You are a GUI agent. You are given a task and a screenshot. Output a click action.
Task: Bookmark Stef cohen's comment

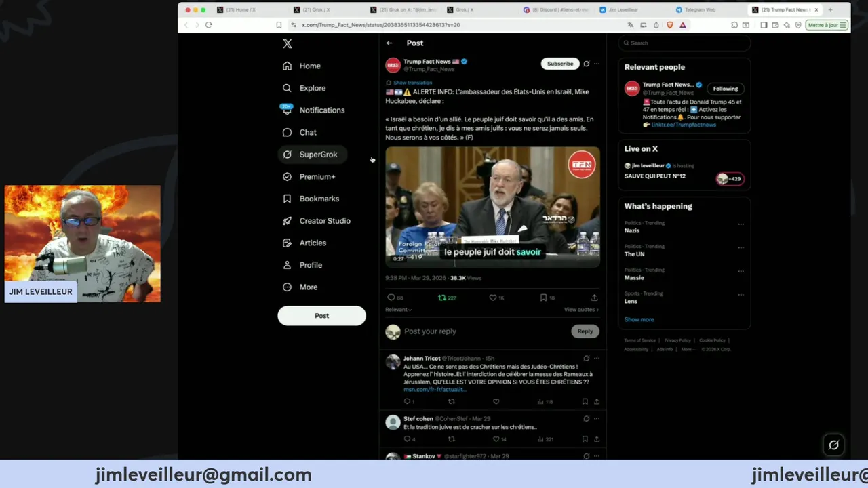pos(585,439)
